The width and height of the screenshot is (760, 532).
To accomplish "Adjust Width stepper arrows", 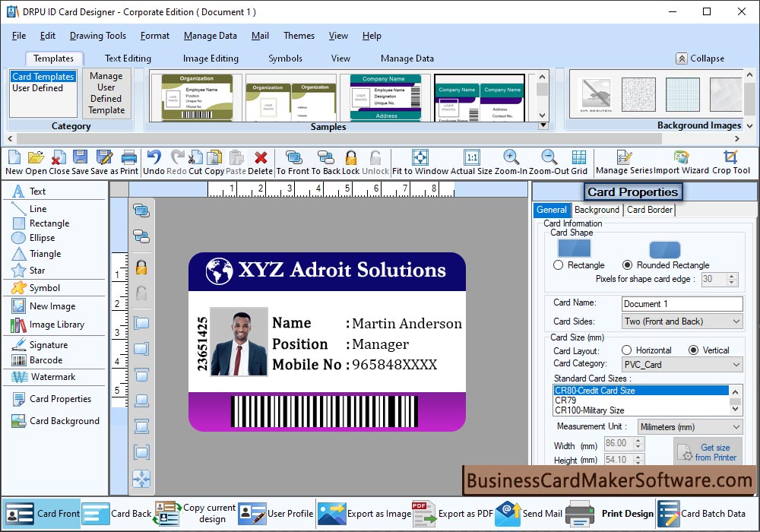I will tap(638, 443).
